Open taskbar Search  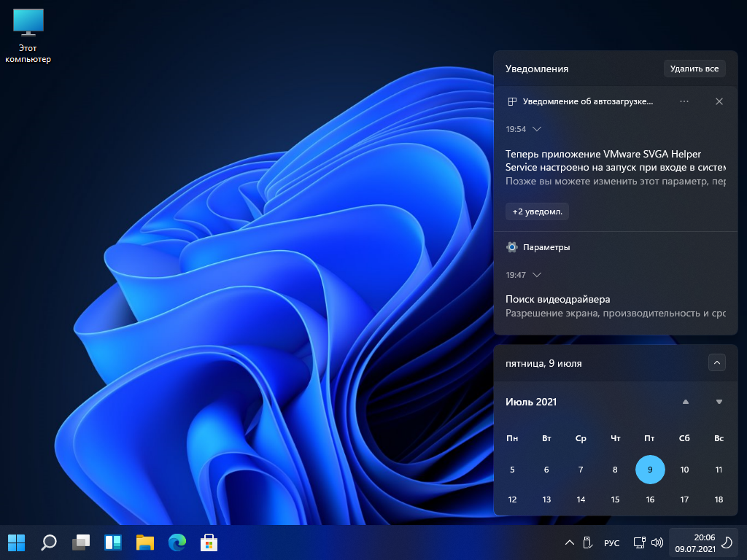click(49, 542)
